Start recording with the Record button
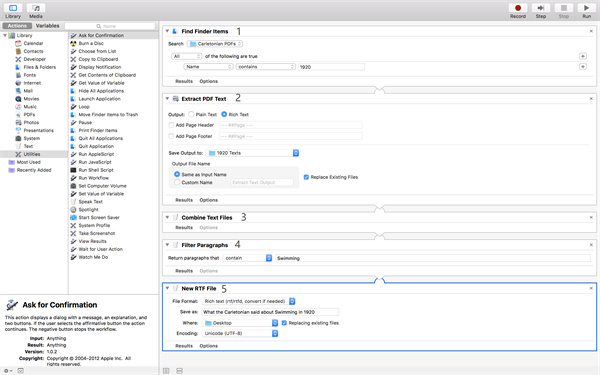The width and height of the screenshot is (600, 375). pyautogui.click(x=518, y=8)
